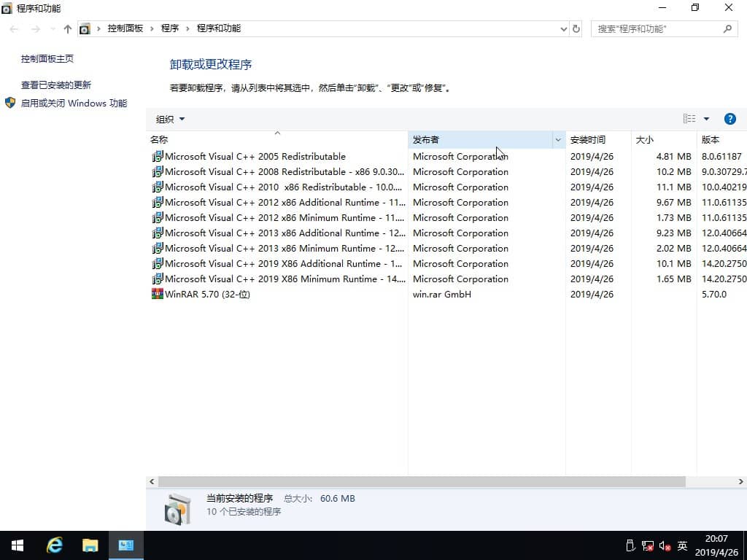
Task: Open the help question mark icon
Action: coord(729,119)
